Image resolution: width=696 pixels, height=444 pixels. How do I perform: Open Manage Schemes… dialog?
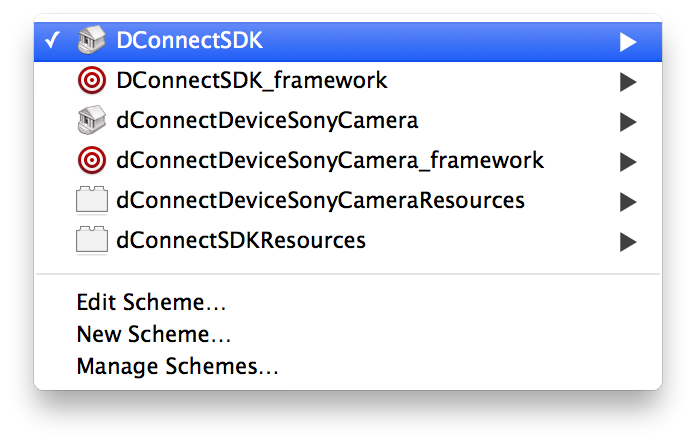[177, 366]
